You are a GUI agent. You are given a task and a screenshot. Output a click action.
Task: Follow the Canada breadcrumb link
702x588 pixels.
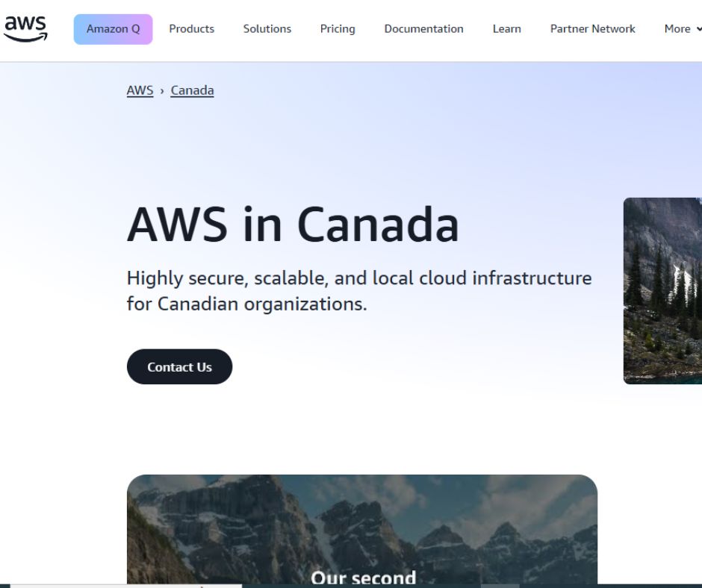[192, 90]
